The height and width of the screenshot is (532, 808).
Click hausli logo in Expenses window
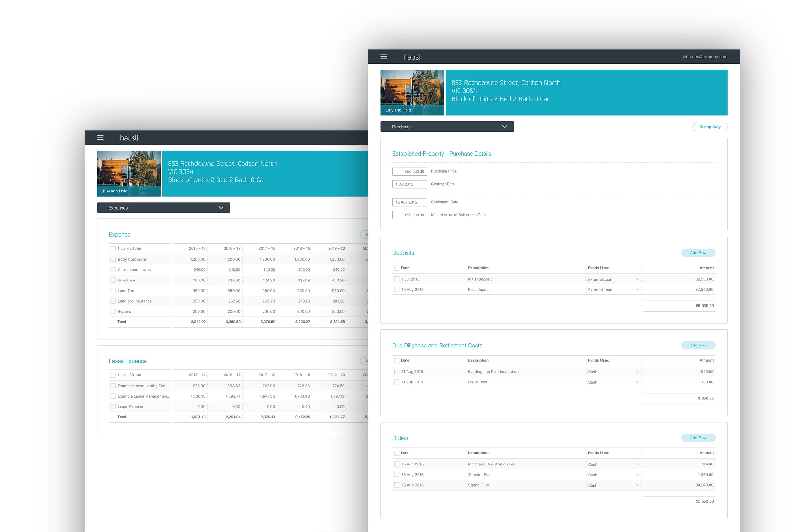[129, 138]
